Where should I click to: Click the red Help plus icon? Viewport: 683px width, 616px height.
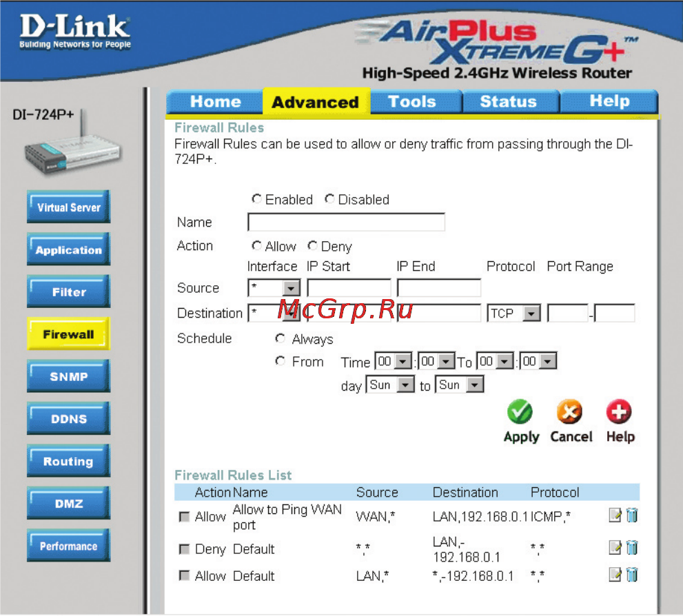coord(618,411)
